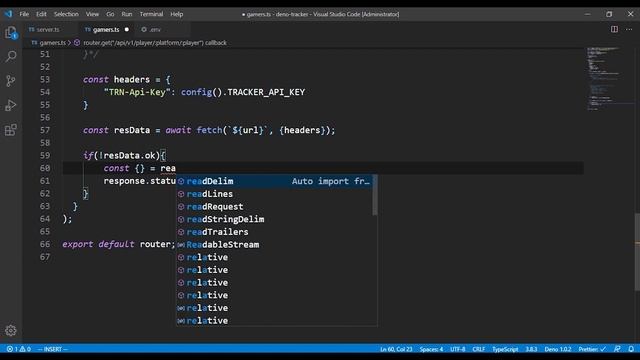Screen dimensions: 640x360
Task: Change encoding via UTF-8 status item
Action: click(458, 349)
